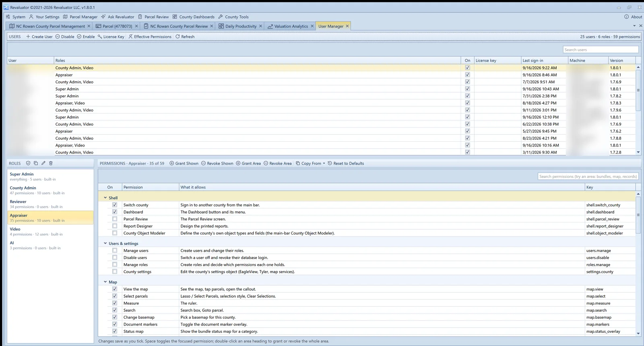Switch to the Valuation Analytics tab

291,26
